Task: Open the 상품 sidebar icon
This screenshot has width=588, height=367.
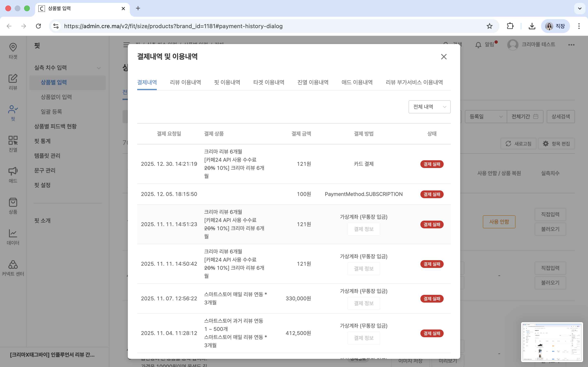Action: (x=13, y=205)
